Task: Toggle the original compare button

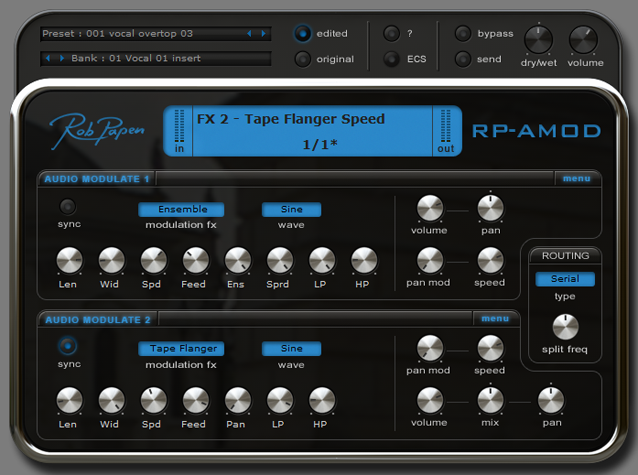Action: (303, 59)
